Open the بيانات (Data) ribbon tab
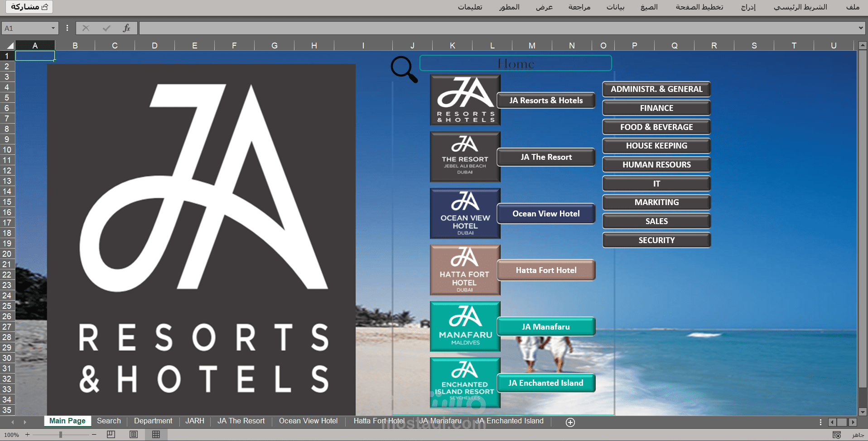Viewport: 868px width, 441px height. point(616,7)
